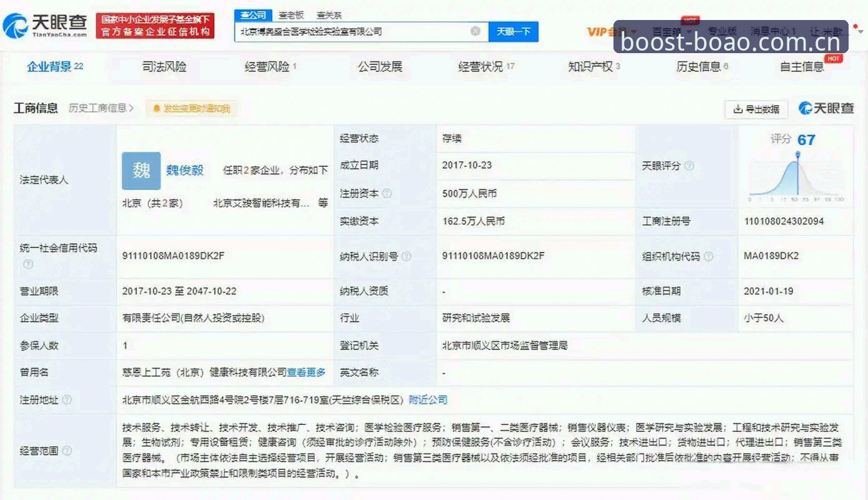Select the 500万人民币 registered capital value
The height and width of the screenshot is (500, 868).
(x=469, y=194)
